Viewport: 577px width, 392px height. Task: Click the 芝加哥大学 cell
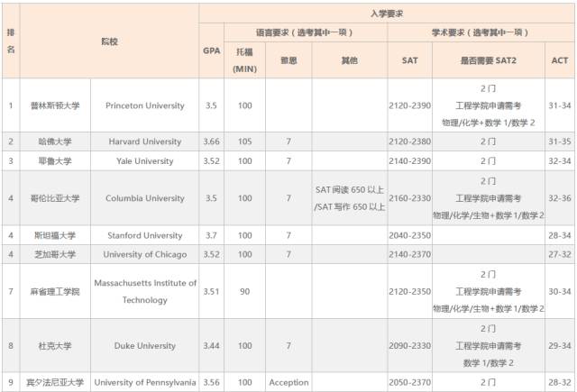(x=55, y=254)
